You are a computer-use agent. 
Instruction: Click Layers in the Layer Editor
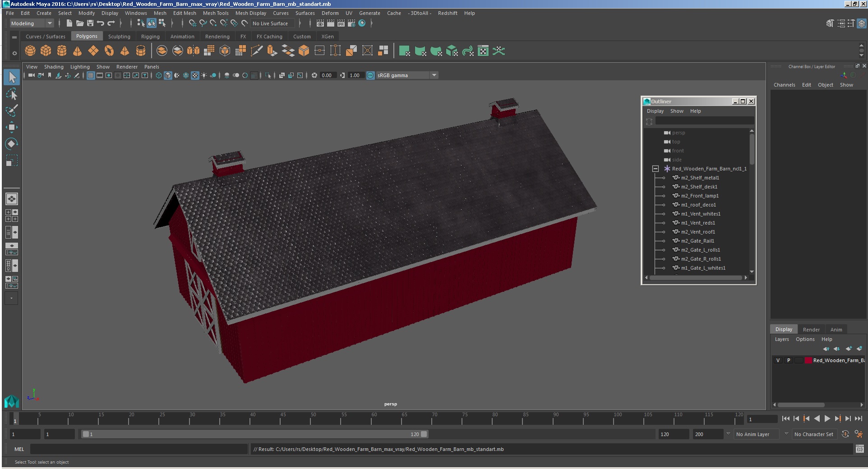point(782,339)
